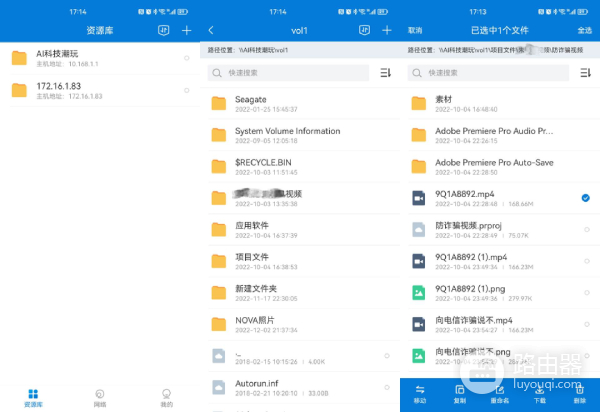
Task: Open the 应用软件 folder icon
Action: click(219, 230)
